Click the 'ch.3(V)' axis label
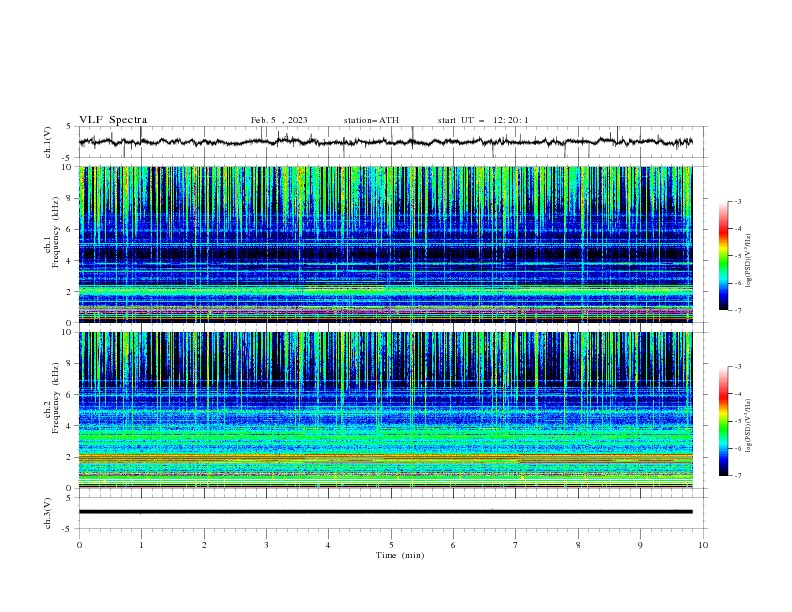 [x=48, y=513]
